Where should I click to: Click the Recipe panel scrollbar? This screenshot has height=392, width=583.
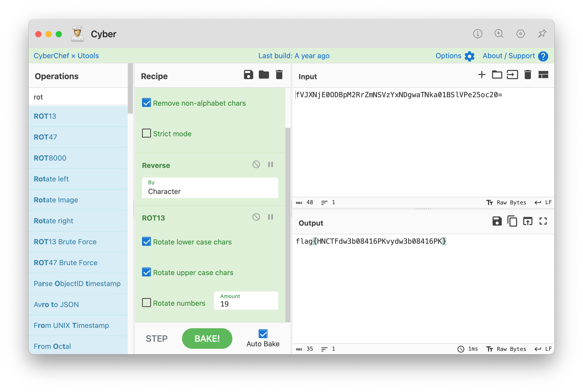click(x=288, y=225)
